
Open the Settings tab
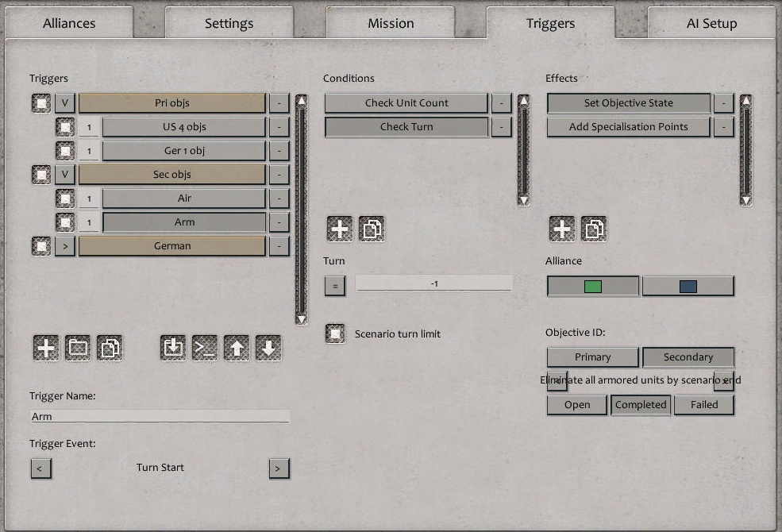(x=229, y=24)
